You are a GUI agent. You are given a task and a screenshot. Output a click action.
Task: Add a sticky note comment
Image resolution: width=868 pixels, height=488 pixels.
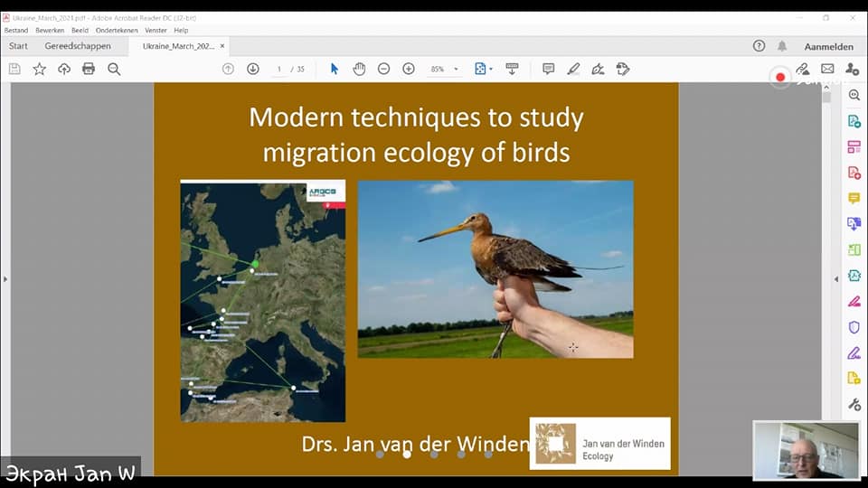point(548,69)
